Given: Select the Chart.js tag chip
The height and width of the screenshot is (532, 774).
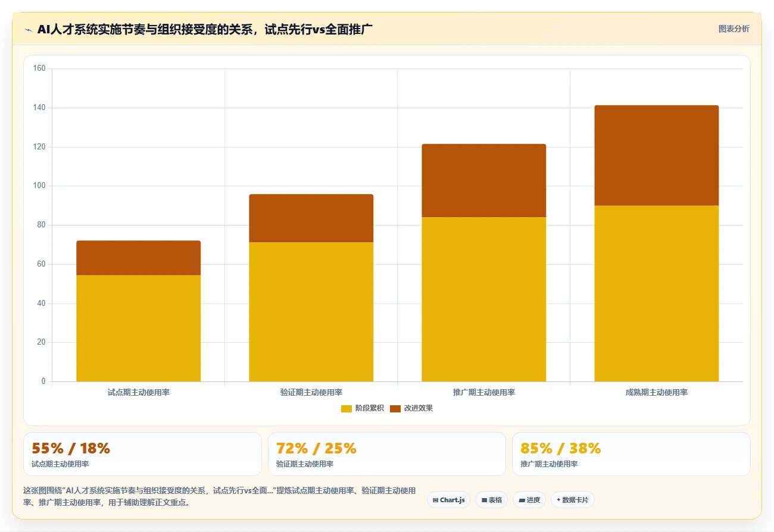Looking at the screenshot, I should [x=449, y=500].
